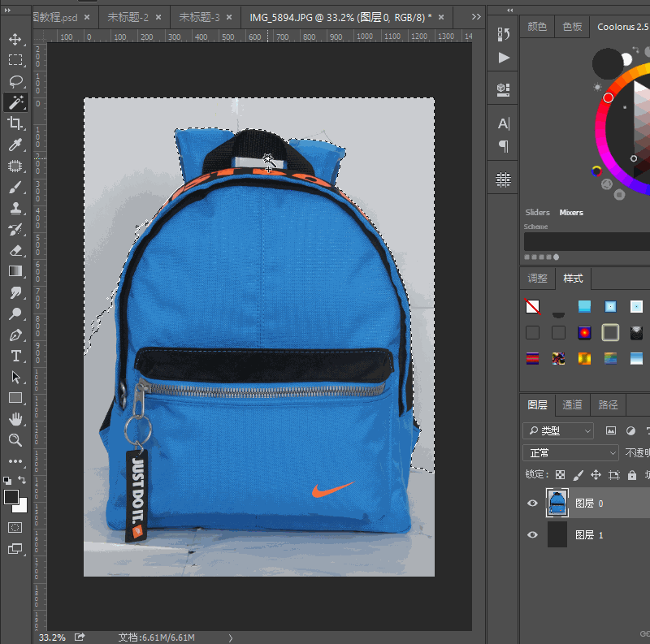Switch to the 未标题-2 document tab
650x644 pixels.
128,17
